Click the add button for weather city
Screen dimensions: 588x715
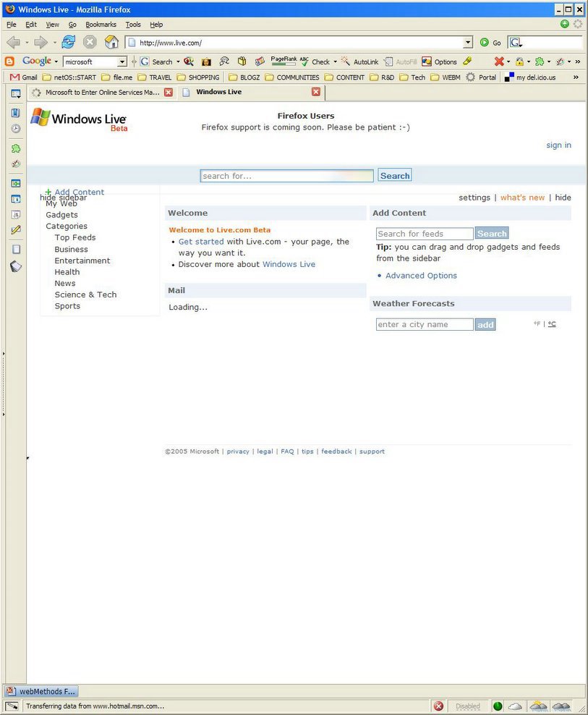[x=485, y=325]
